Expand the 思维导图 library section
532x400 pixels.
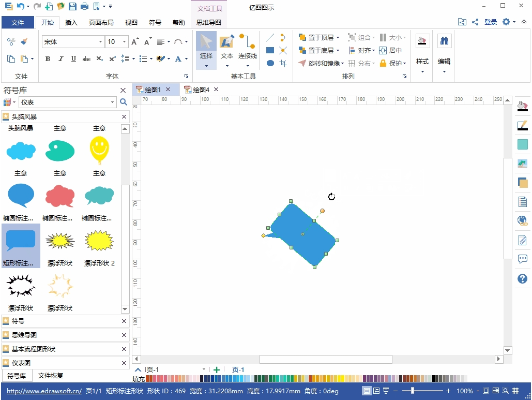pos(24,335)
